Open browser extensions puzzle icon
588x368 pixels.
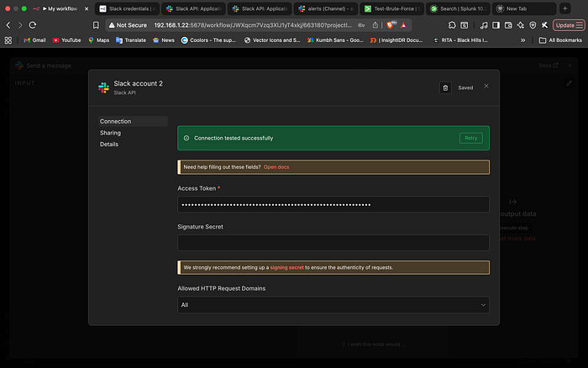tap(452, 25)
